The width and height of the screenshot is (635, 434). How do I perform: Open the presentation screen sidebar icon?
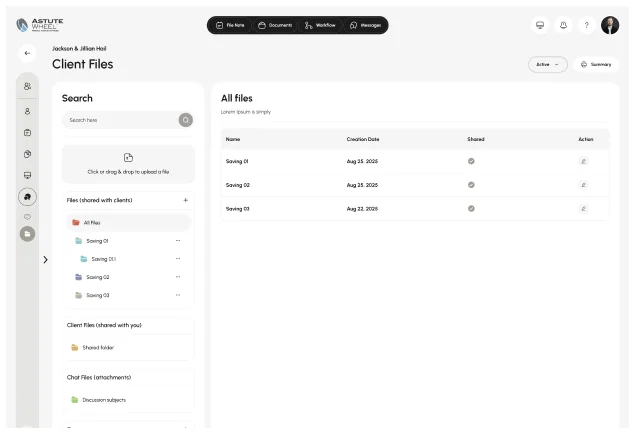(x=27, y=175)
